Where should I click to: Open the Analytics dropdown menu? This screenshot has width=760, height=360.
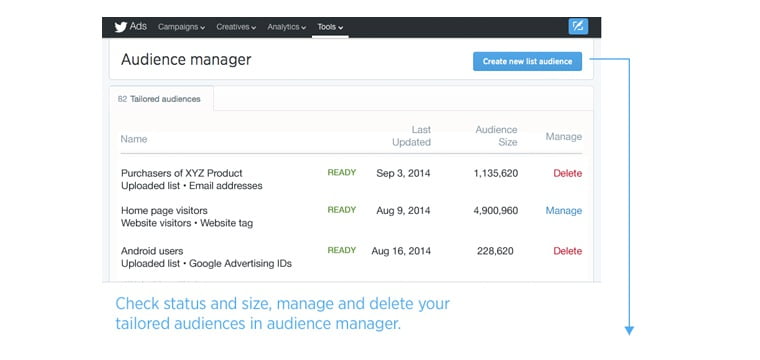[286, 27]
